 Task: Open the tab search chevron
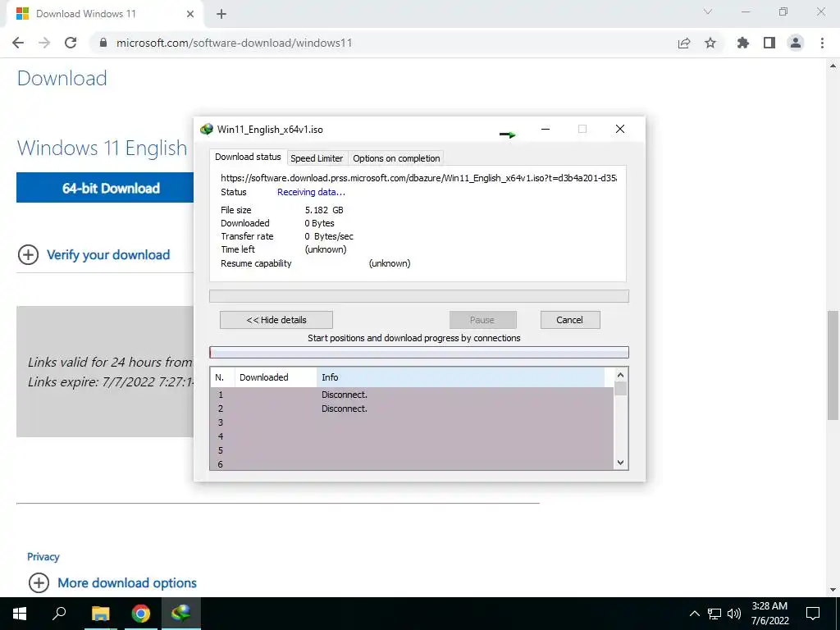point(708,11)
